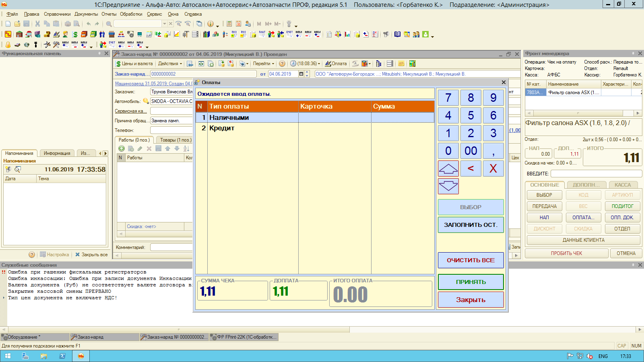Click ОЧИСТИТЬ ВСЕ button

pos(471,260)
